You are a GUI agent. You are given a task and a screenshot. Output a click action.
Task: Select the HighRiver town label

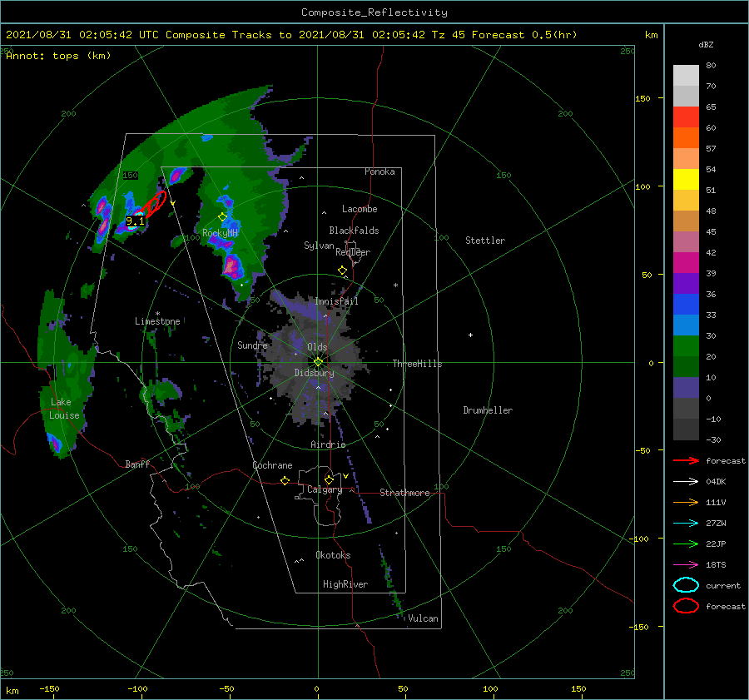[x=345, y=584]
